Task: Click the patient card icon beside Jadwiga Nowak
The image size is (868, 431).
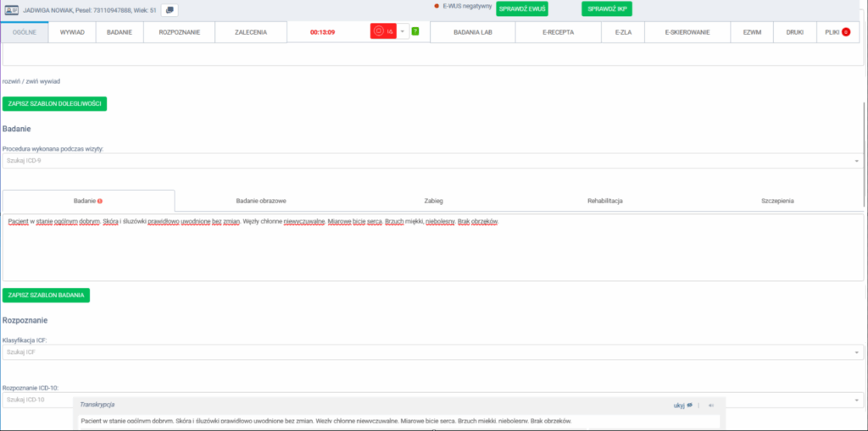Action: click(x=13, y=10)
